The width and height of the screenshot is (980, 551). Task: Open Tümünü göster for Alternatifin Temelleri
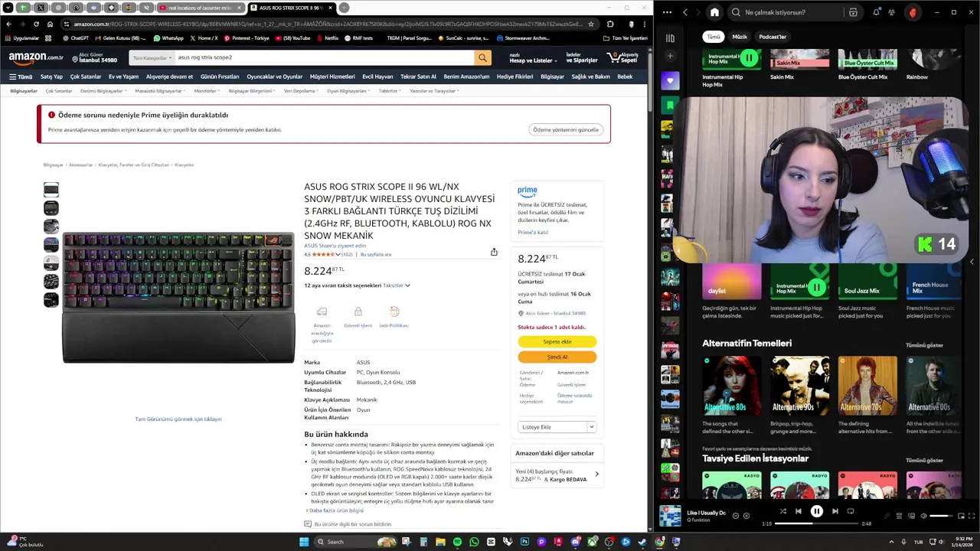click(x=924, y=345)
